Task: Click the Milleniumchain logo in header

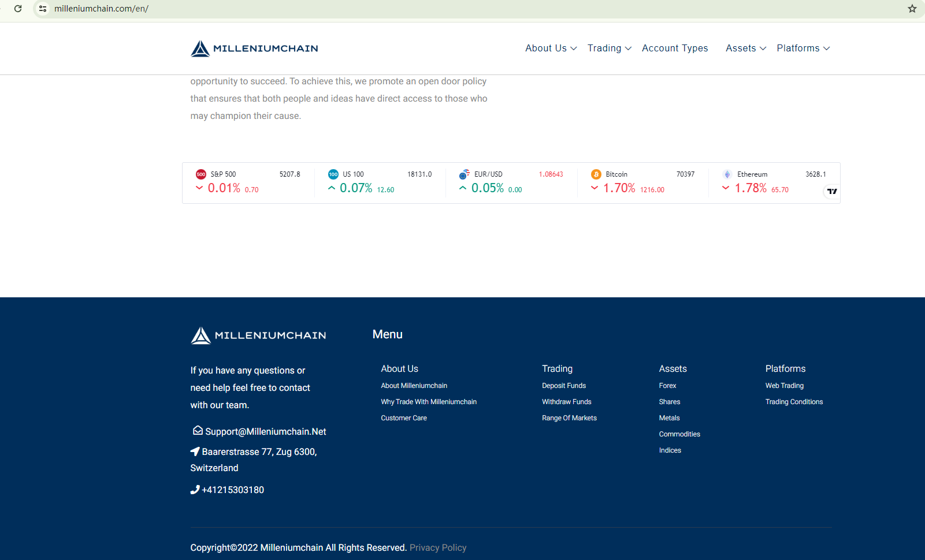Action: (x=254, y=48)
